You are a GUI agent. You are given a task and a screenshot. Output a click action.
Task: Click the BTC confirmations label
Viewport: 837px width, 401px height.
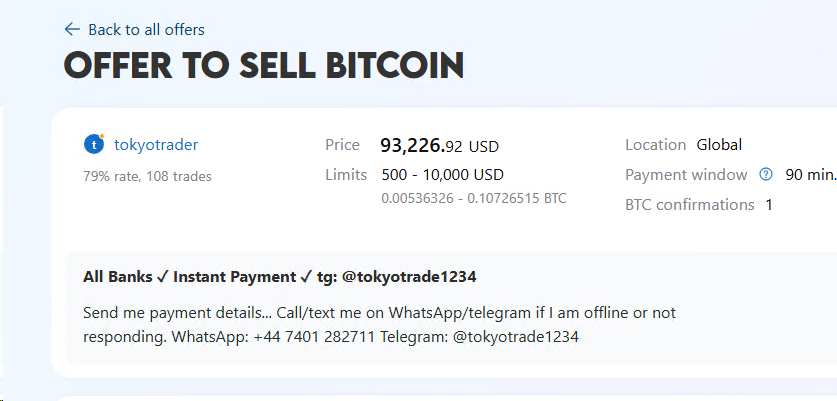click(x=690, y=205)
